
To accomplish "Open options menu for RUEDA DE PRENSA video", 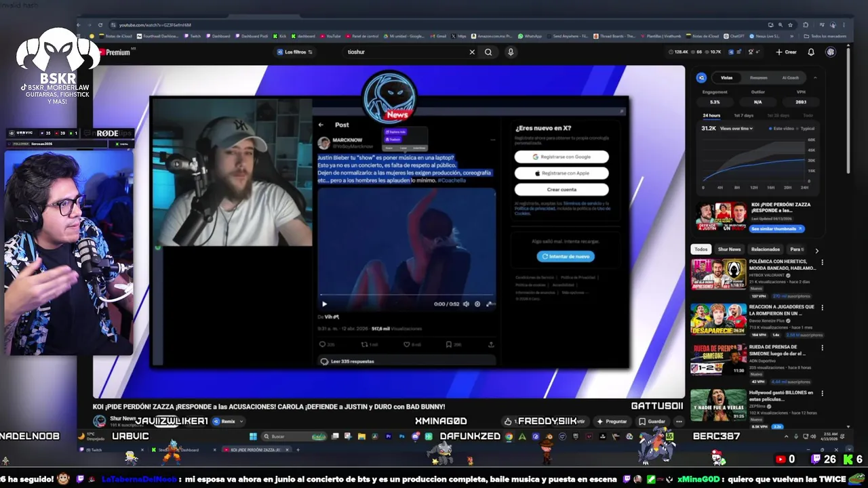I will 823,348.
